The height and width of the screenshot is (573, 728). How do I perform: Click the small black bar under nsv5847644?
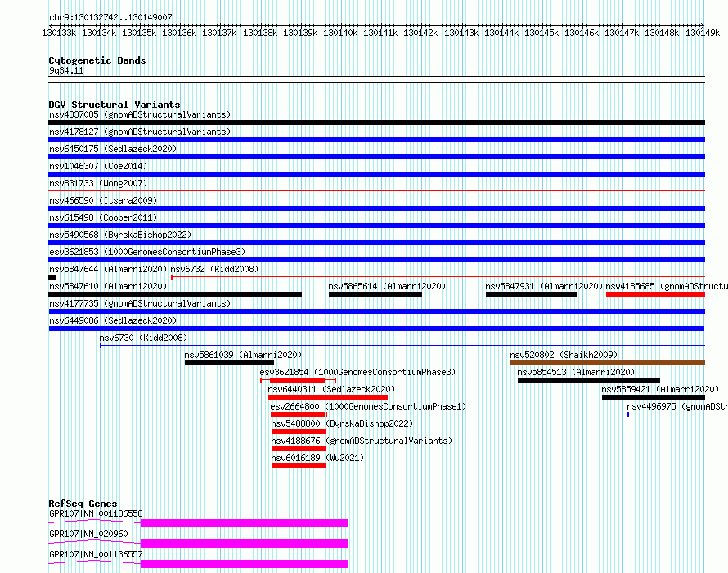52,277
